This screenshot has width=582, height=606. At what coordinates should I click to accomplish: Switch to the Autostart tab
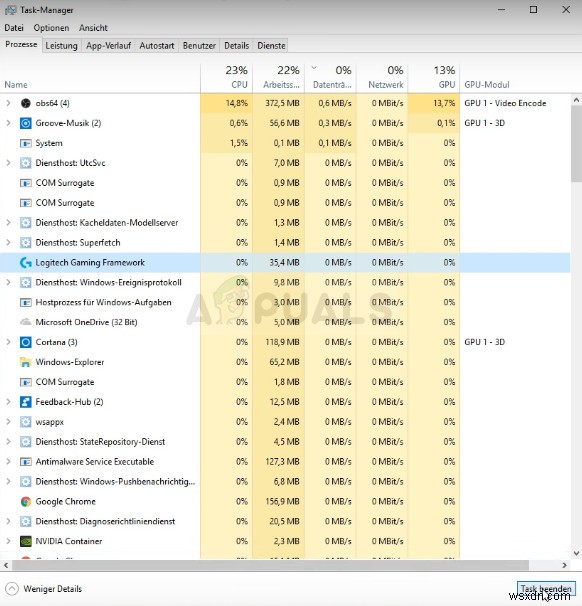(x=157, y=46)
